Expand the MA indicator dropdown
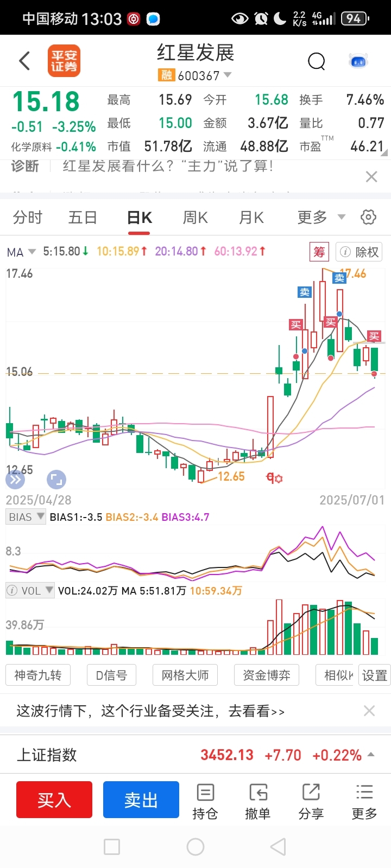This screenshot has height=868, width=391. coord(21,252)
